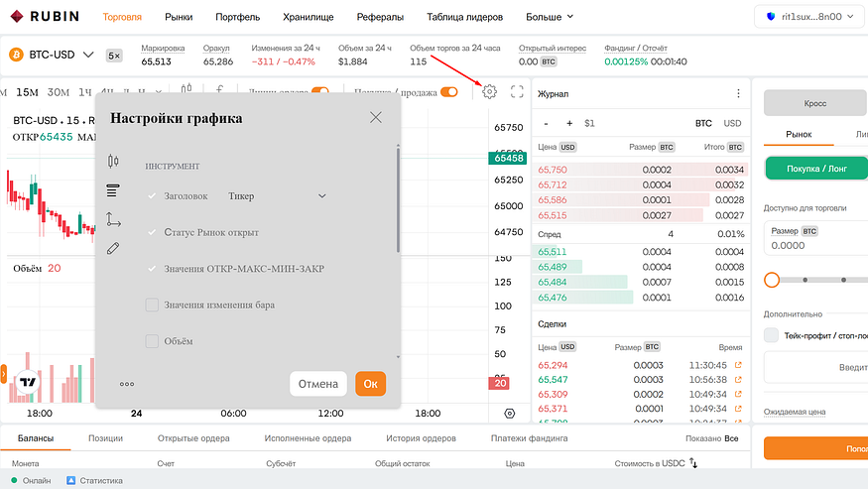The width and height of the screenshot is (868, 489).
Task: Select Рынок order type tab
Action: (x=799, y=134)
